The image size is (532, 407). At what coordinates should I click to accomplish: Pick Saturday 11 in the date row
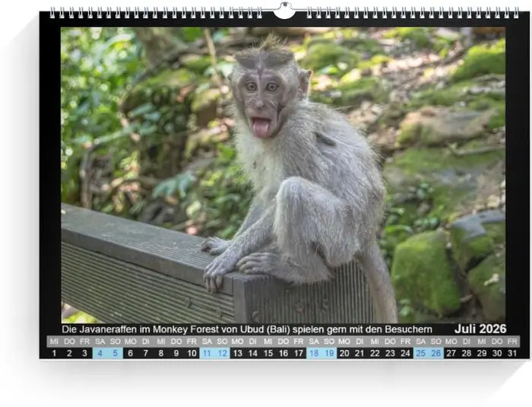pos(207,353)
